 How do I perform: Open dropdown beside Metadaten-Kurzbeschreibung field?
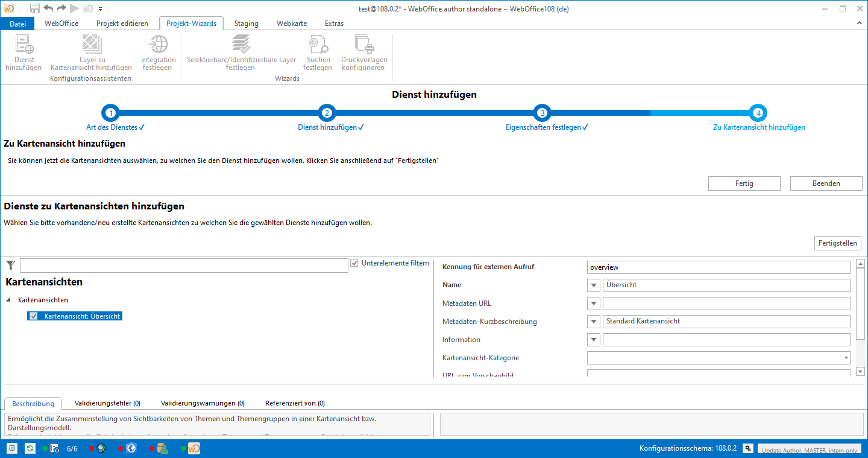click(594, 322)
